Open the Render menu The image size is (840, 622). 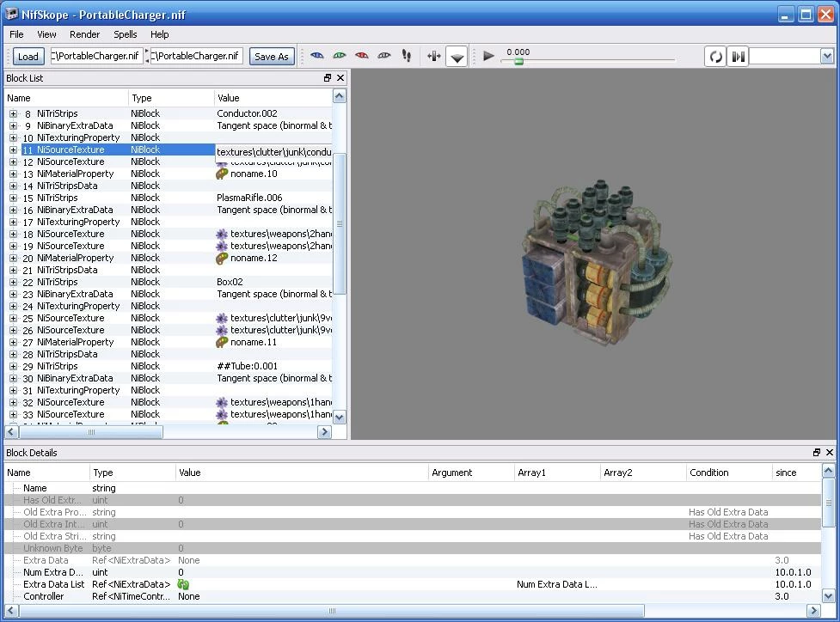tap(84, 34)
